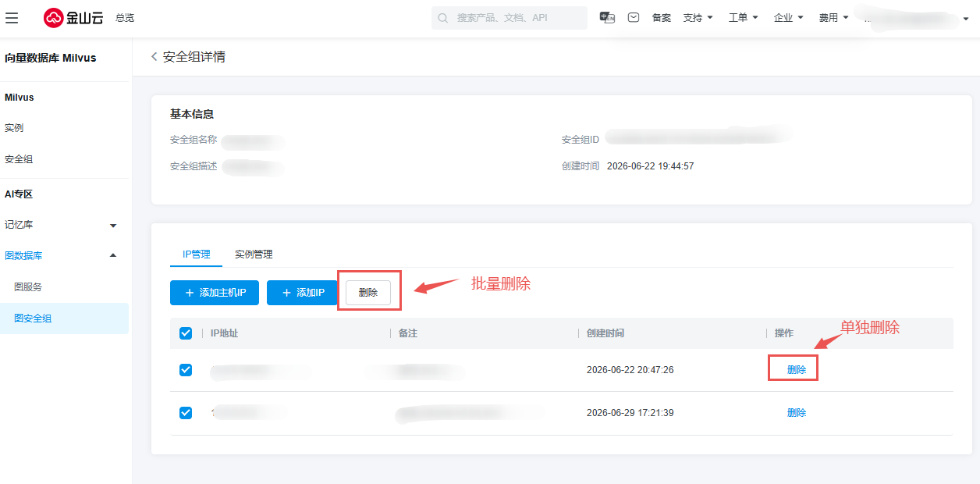Screen dimensions: 980x484
Task: Expand the 企业 dropdown menu
Action: [x=789, y=17]
